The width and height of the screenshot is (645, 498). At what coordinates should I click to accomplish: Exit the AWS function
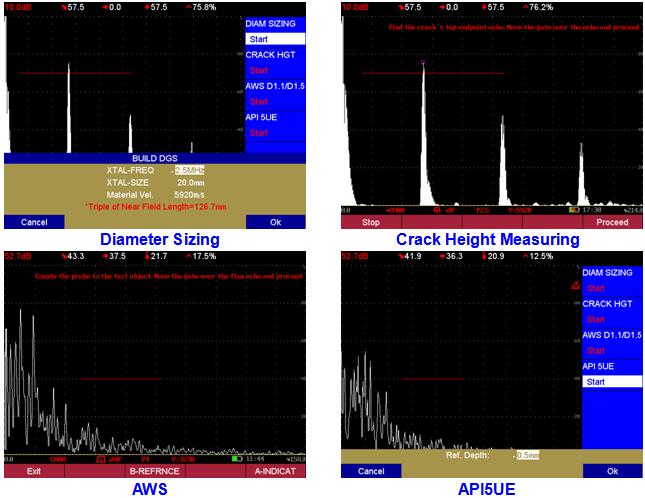pos(34,471)
